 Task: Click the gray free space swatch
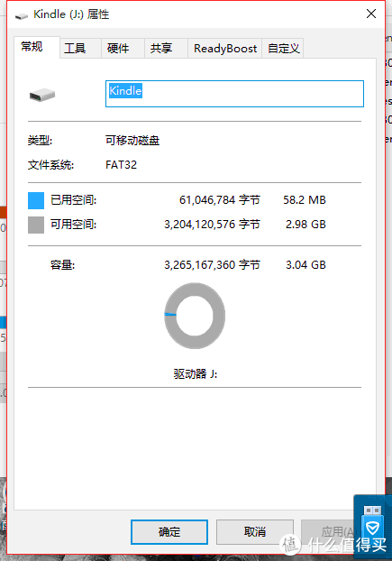[x=36, y=225]
